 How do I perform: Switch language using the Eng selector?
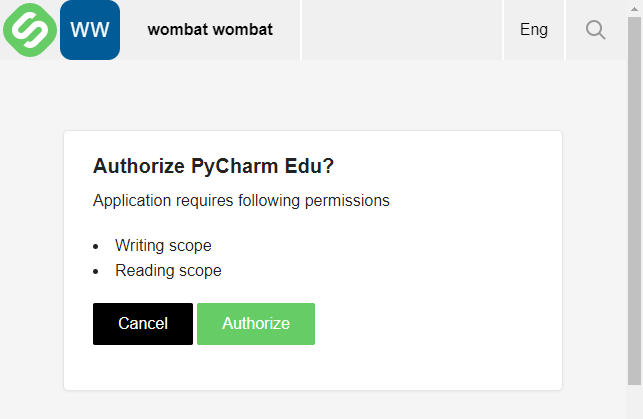click(x=534, y=30)
